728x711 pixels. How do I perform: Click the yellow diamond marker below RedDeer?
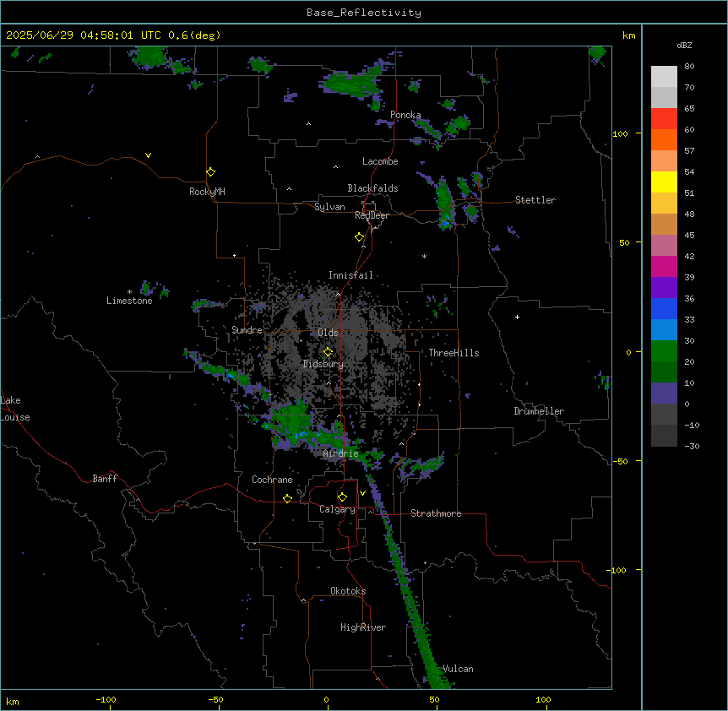[x=360, y=237]
